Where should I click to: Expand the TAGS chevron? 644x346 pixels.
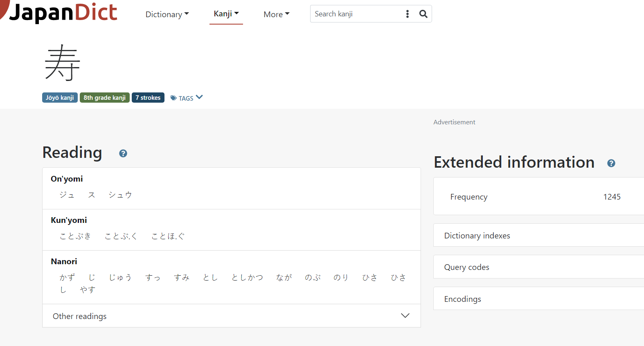[199, 97]
